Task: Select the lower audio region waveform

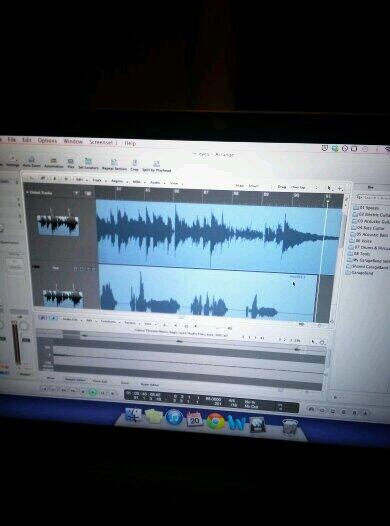Action: tap(207, 292)
